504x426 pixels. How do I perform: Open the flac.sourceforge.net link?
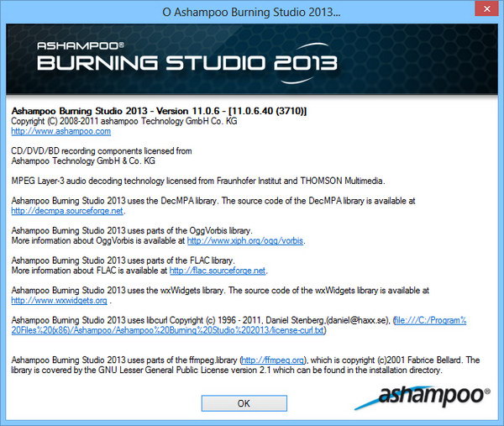click(x=218, y=271)
